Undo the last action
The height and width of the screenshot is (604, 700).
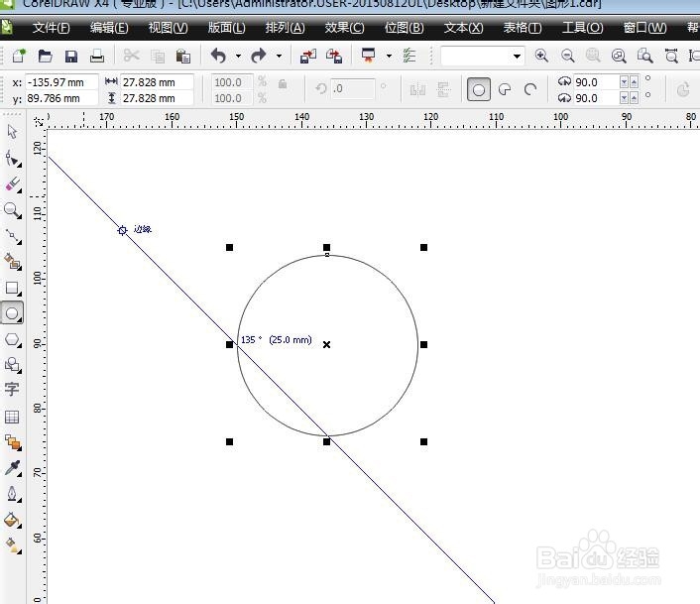[218, 56]
